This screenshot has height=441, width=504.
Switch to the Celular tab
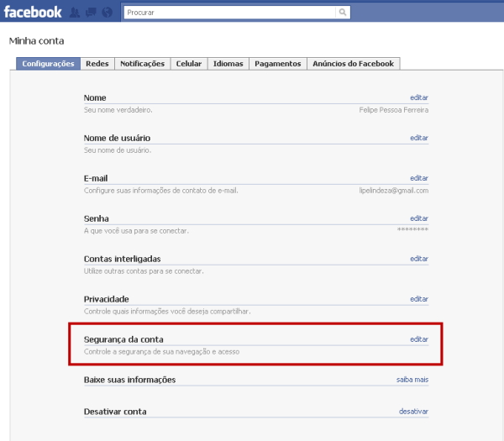[189, 64]
